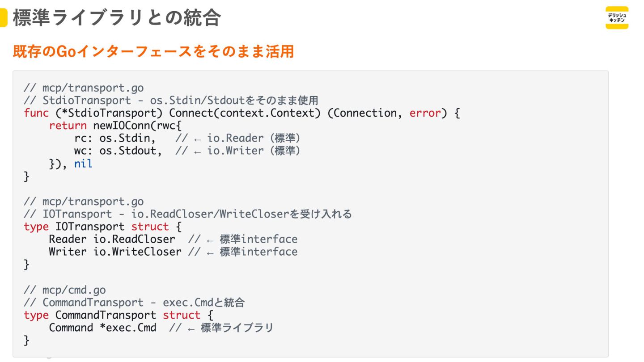Screen dimensions: 644x362
Task: Click the "// mcp/cmd.go" comment line
Action: [x=65, y=290]
